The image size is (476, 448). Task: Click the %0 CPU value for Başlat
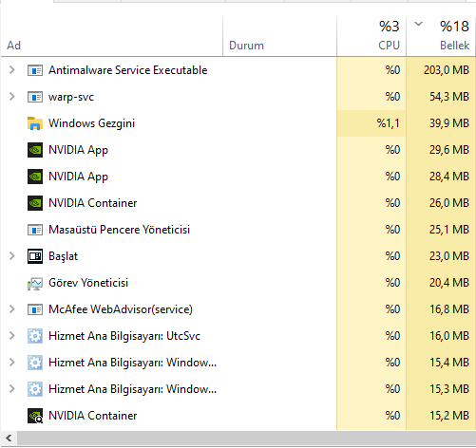(x=392, y=256)
